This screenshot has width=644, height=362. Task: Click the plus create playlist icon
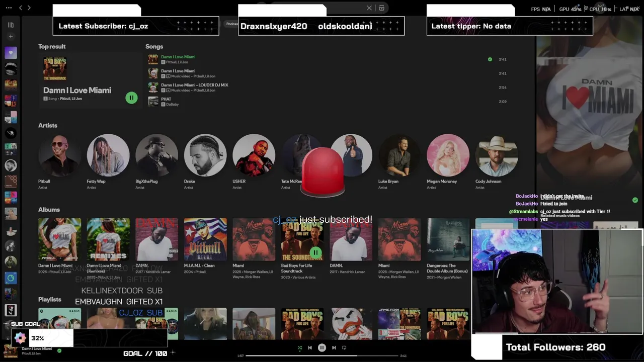point(11,37)
